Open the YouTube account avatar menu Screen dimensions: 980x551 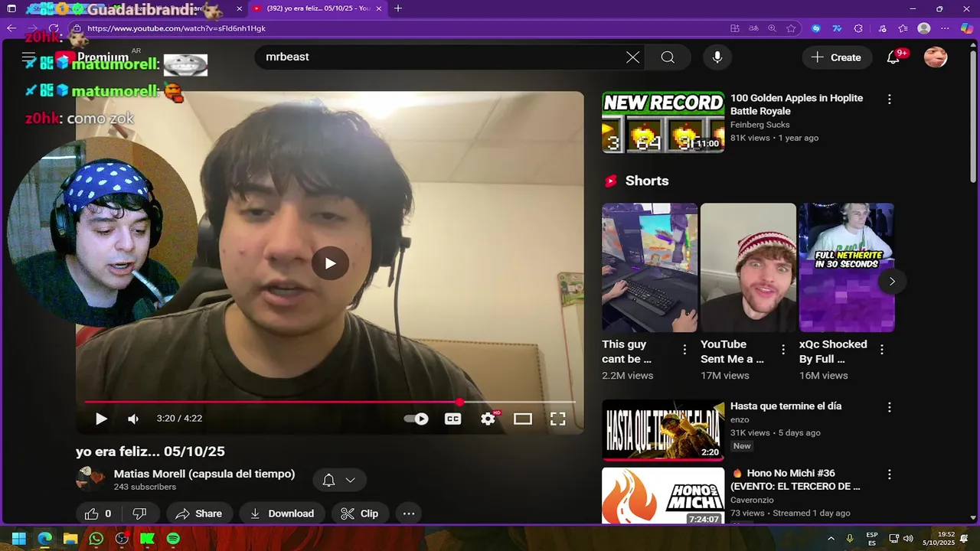pos(936,57)
